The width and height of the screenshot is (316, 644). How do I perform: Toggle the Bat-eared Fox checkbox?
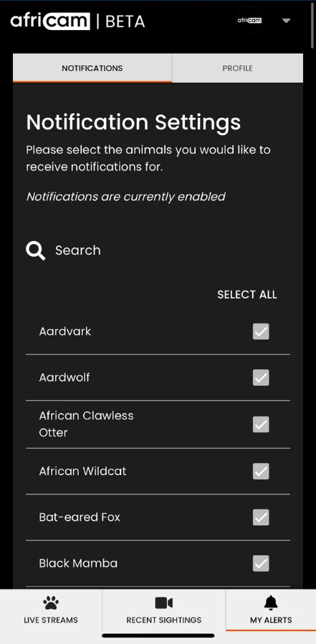pyautogui.click(x=261, y=517)
